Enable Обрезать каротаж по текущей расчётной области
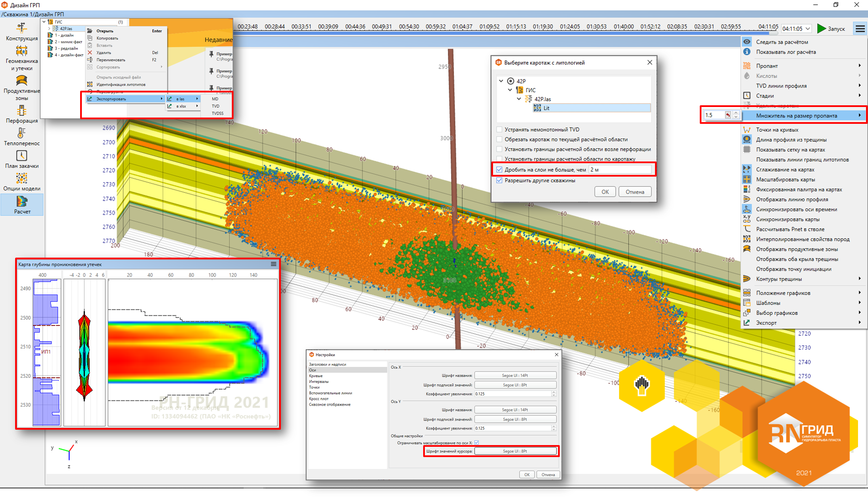 (x=499, y=140)
